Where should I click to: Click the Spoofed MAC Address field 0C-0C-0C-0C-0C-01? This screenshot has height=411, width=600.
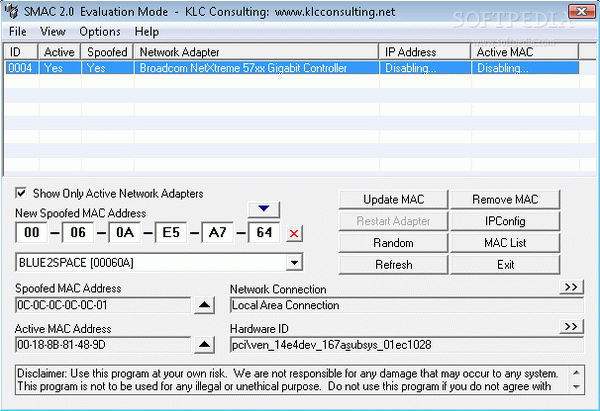pos(103,305)
